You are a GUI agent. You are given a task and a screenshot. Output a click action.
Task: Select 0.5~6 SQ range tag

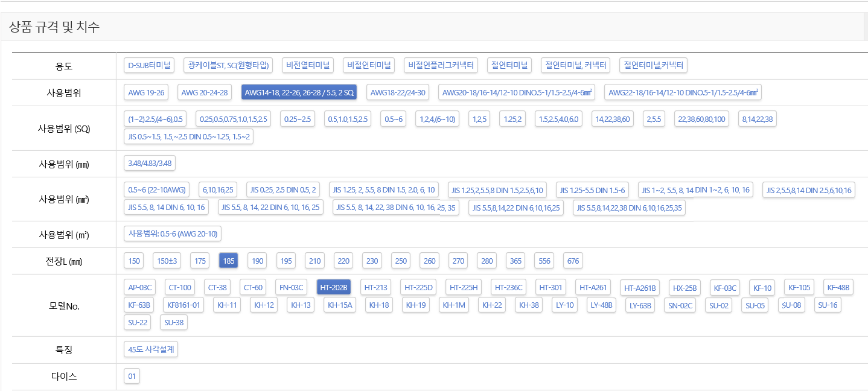pos(394,119)
